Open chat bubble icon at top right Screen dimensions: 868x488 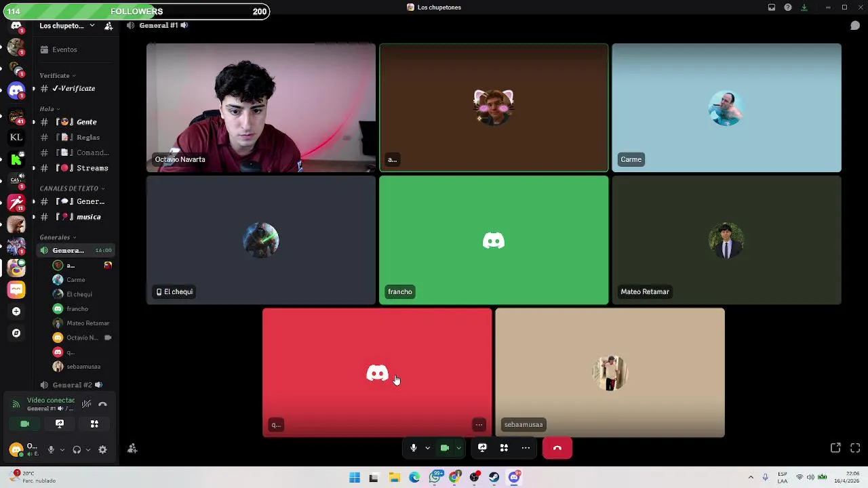click(x=855, y=26)
